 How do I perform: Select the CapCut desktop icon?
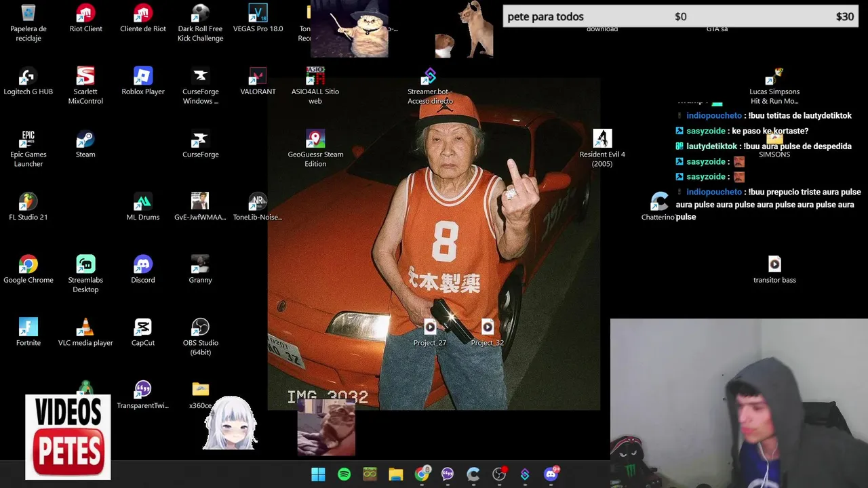[143, 333]
